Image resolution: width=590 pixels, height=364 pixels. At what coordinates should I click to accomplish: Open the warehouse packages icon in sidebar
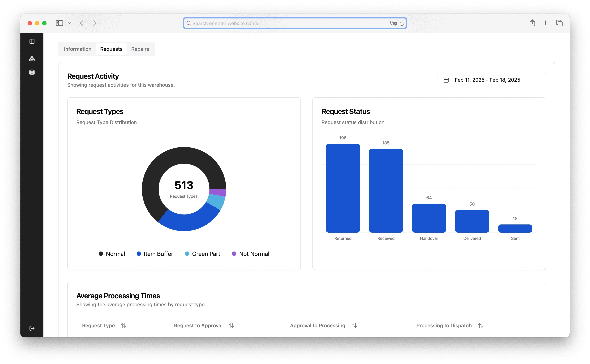tap(32, 59)
